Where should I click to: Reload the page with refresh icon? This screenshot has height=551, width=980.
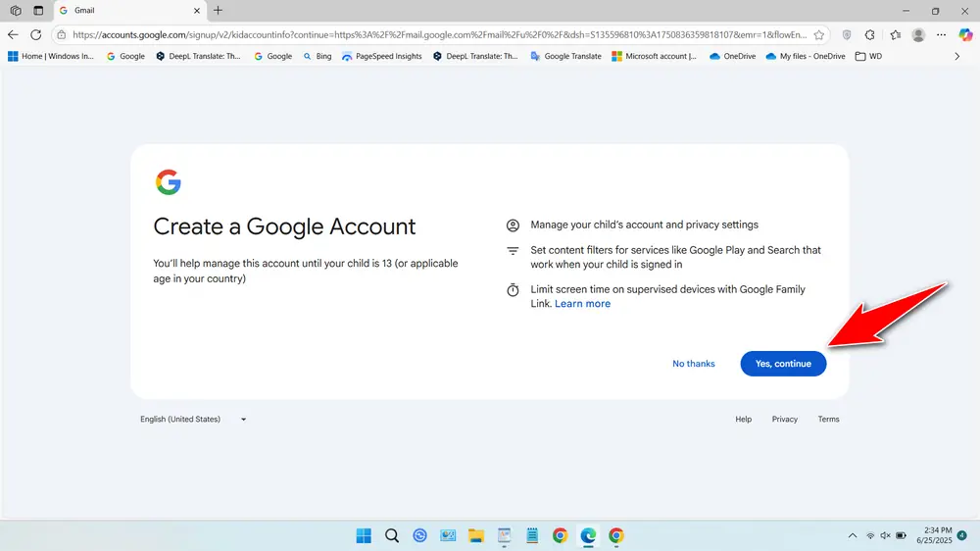click(x=36, y=35)
